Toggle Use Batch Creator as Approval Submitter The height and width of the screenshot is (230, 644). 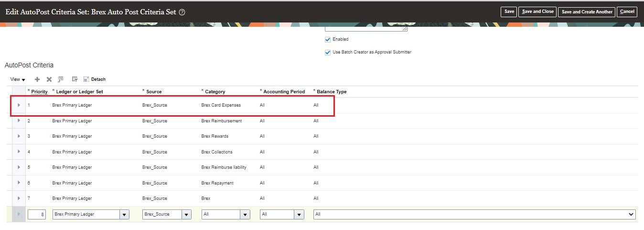click(x=328, y=52)
